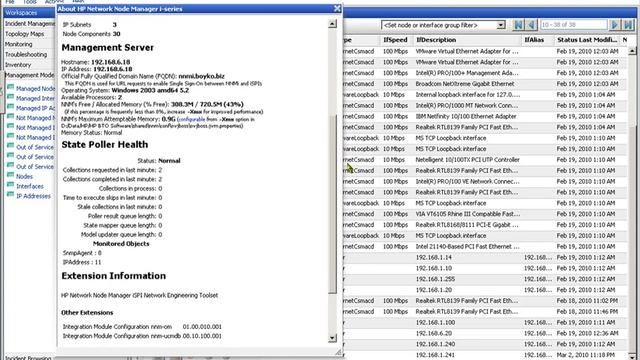Screen dimensions: 640x360
Task: Click the About dialog scrollbar thumb
Action: [332, 204]
